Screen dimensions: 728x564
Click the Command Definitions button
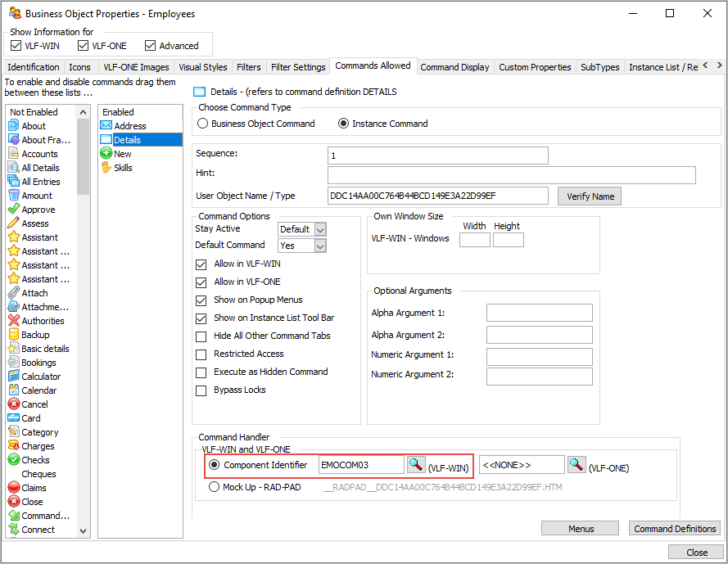point(675,529)
